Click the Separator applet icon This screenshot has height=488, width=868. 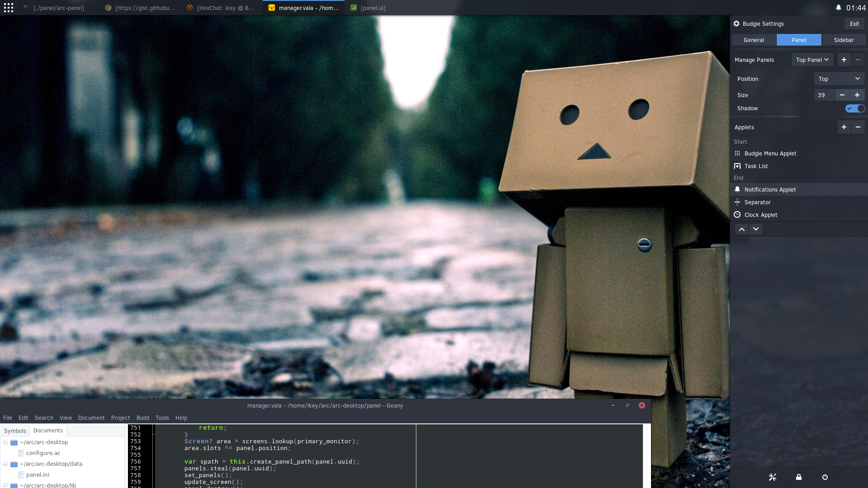(x=737, y=202)
